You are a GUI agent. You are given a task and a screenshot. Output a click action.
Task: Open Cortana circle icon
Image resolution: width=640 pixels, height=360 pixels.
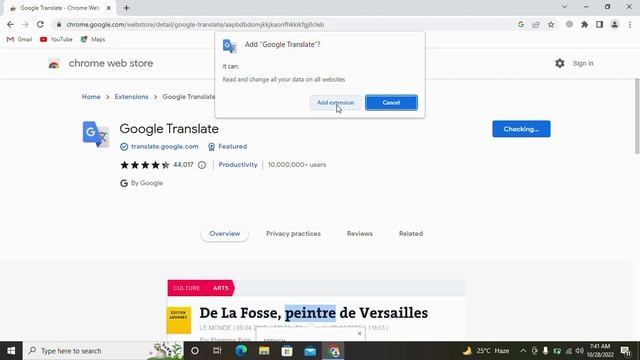point(195,351)
